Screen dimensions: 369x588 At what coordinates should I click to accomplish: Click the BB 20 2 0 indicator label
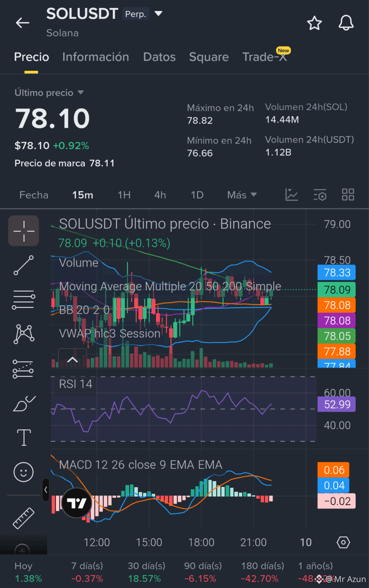point(84,310)
